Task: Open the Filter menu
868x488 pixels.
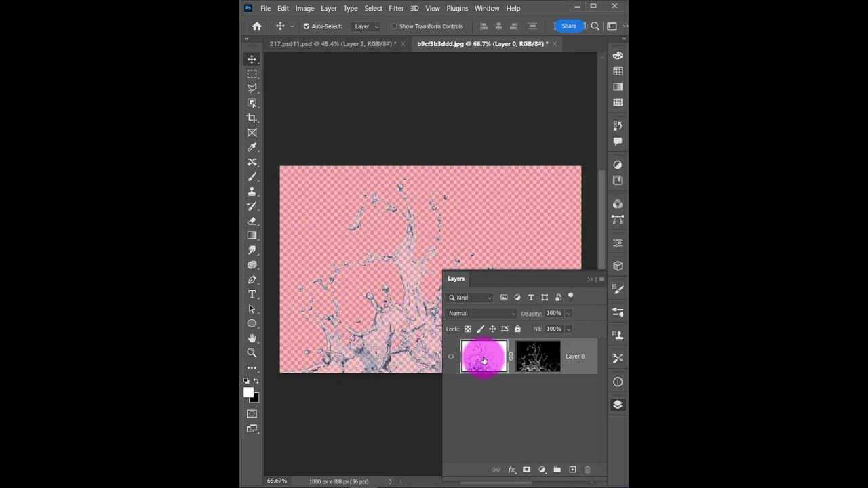Action: pyautogui.click(x=396, y=8)
